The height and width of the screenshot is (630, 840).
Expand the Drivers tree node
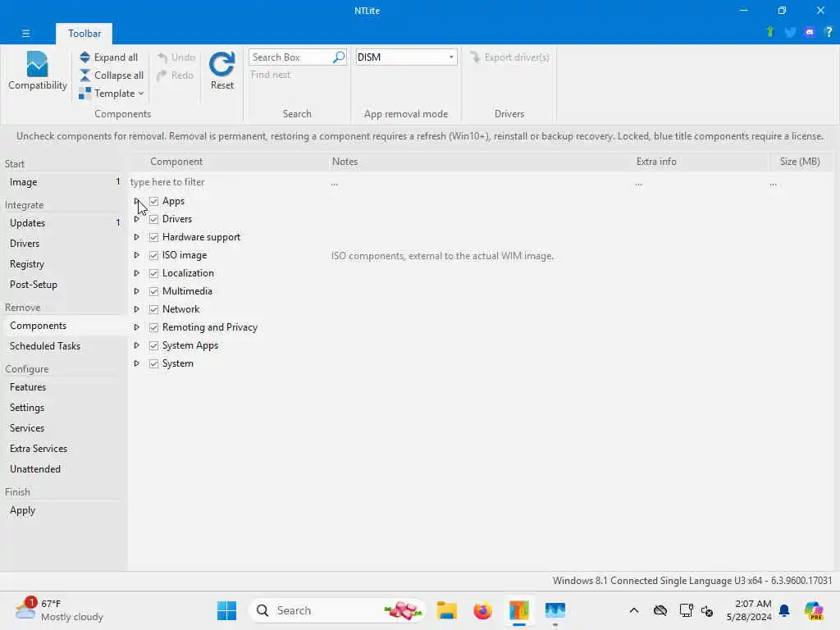pyautogui.click(x=137, y=219)
